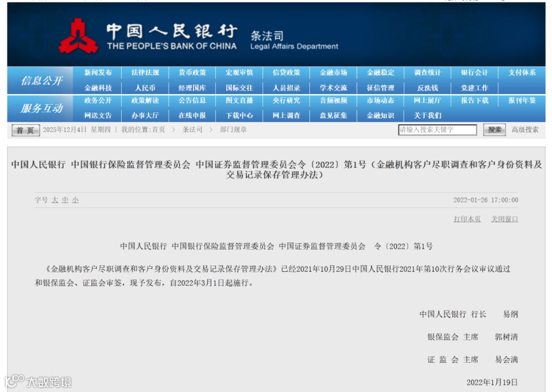Select 国际交往 in navigation
Image resolution: width=552 pixels, height=392 pixels.
pos(239,87)
